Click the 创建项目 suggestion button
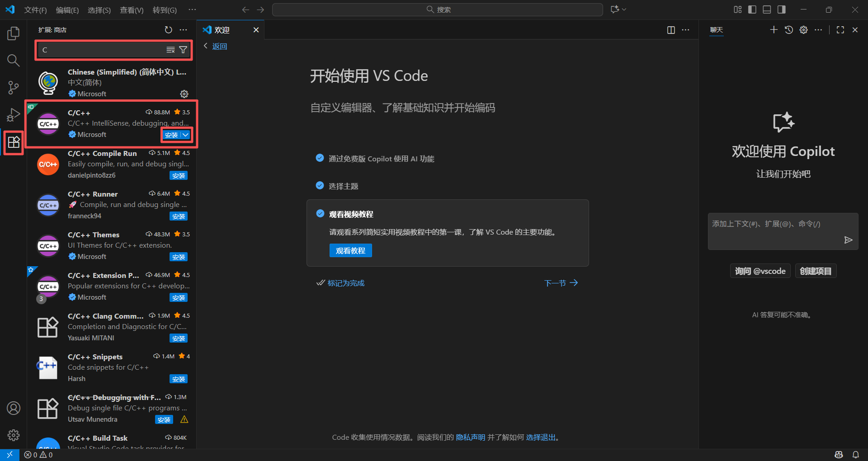868x461 pixels. point(816,271)
